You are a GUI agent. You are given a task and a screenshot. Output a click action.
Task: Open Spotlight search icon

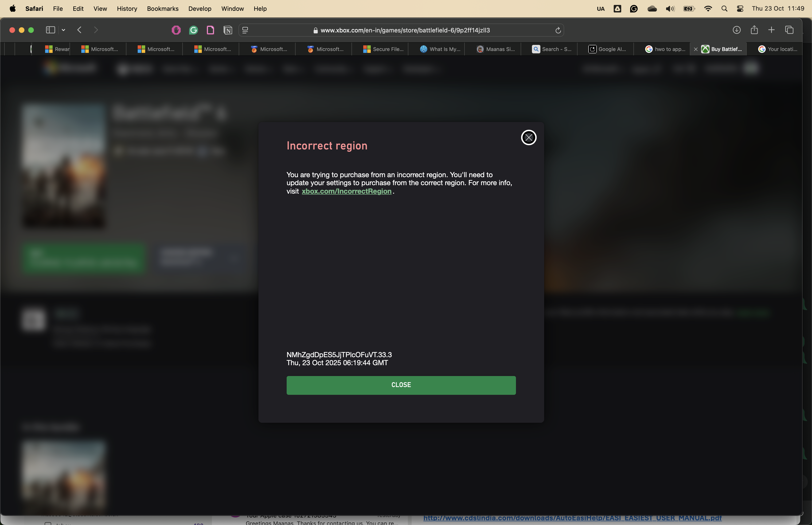pyautogui.click(x=724, y=9)
